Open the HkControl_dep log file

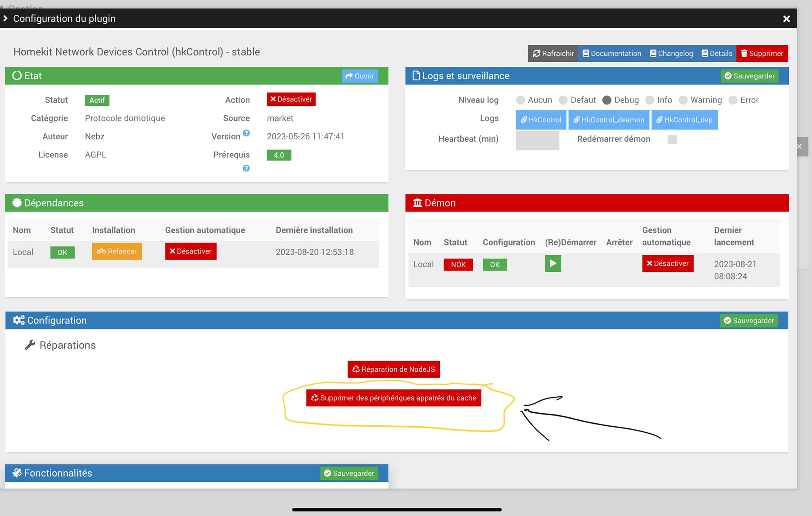click(684, 120)
